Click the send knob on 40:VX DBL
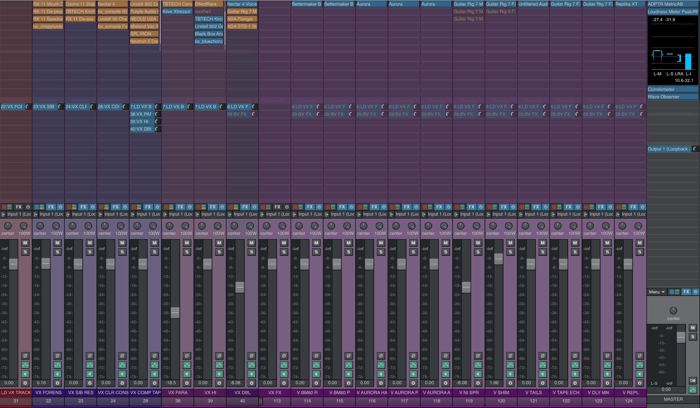This screenshot has height=408, width=700. [157, 129]
